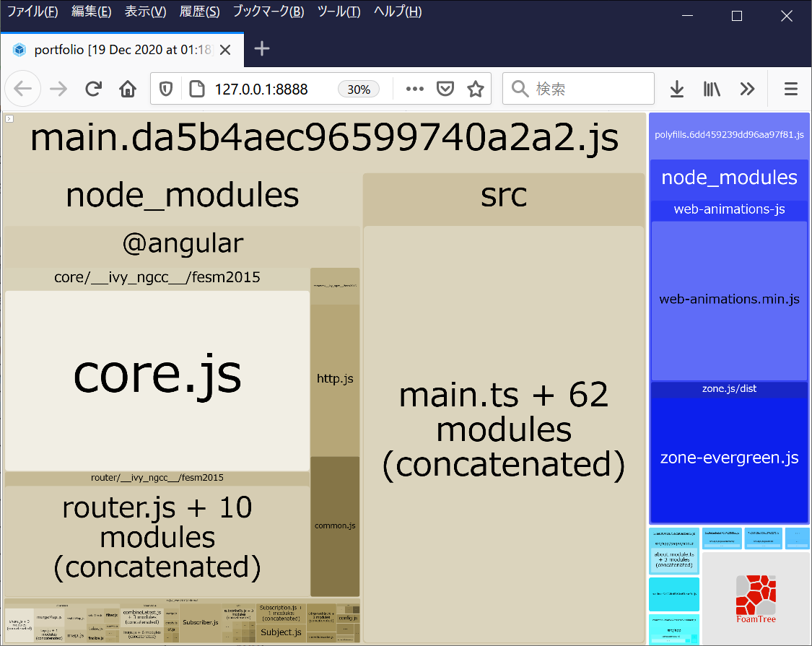Click the zone.js/dist header
Image resolution: width=812 pixels, height=646 pixels.
[729, 388]
